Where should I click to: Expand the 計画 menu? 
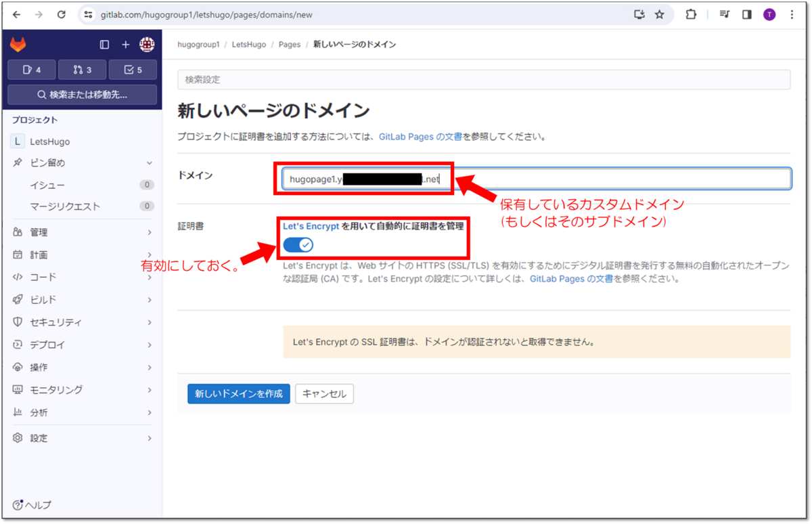tap(82, 255)
